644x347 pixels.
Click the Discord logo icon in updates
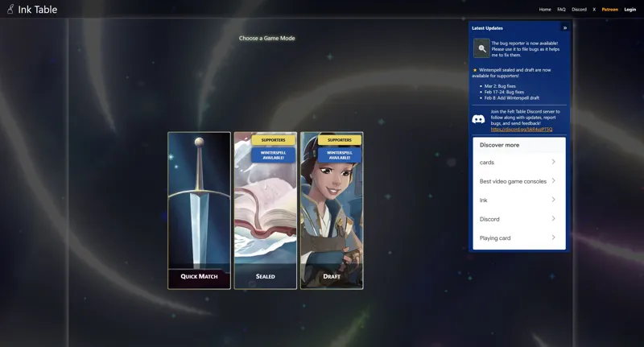478,119
